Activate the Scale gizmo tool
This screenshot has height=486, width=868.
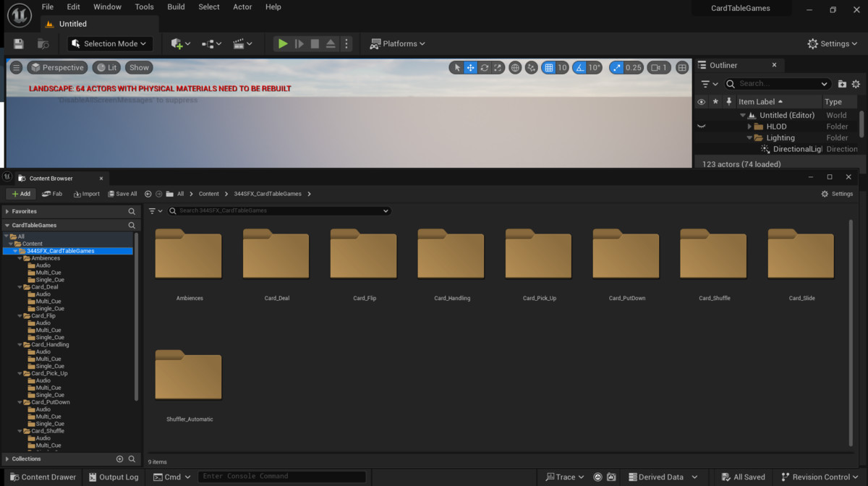click(498, 67)
